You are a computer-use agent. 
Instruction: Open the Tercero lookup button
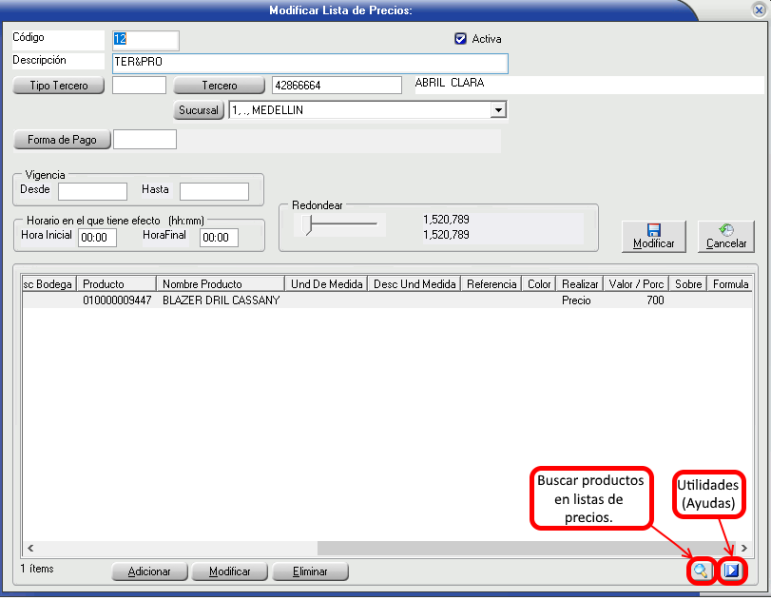[219, 86]
